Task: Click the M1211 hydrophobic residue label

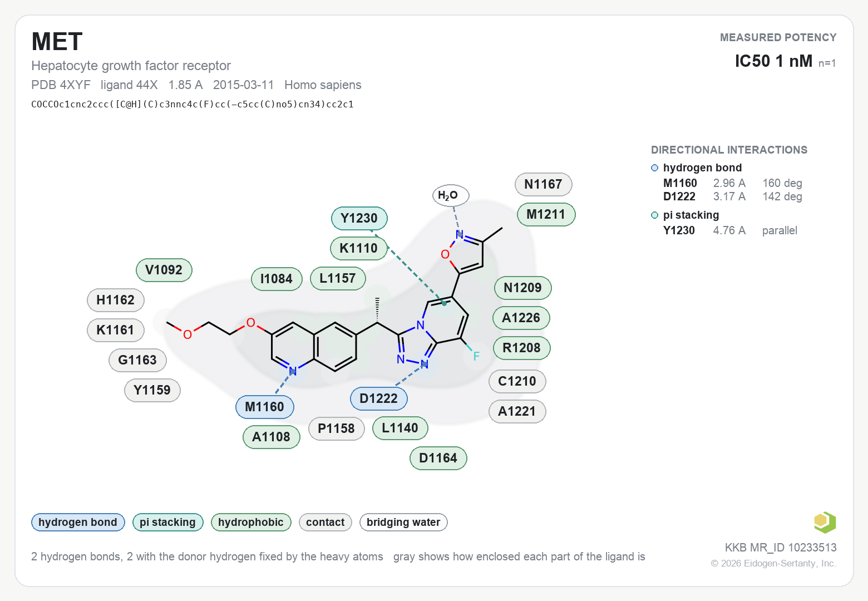Action: pyautogui.click(x=546, y=214)
